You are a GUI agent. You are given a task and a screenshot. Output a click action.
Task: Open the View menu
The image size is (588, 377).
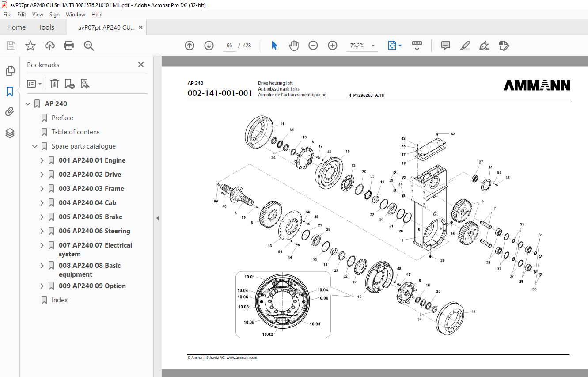click(38, 15)
